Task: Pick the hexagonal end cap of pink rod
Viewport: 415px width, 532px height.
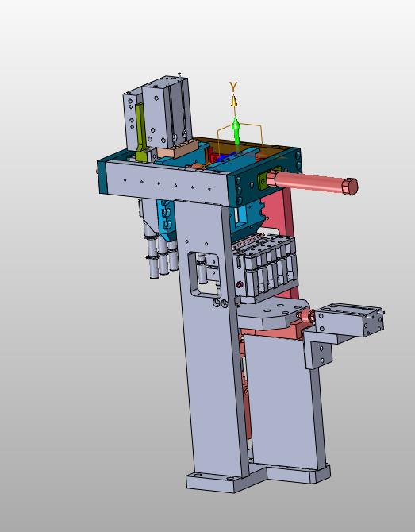Action: tap(350, 187)
